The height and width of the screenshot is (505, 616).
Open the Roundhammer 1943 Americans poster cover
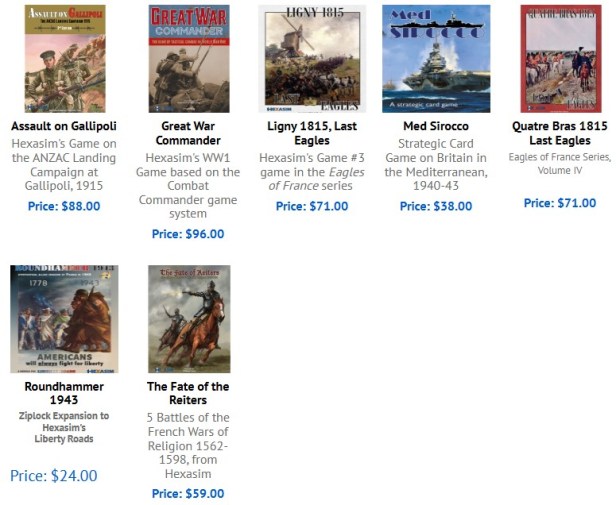[64, 319]
